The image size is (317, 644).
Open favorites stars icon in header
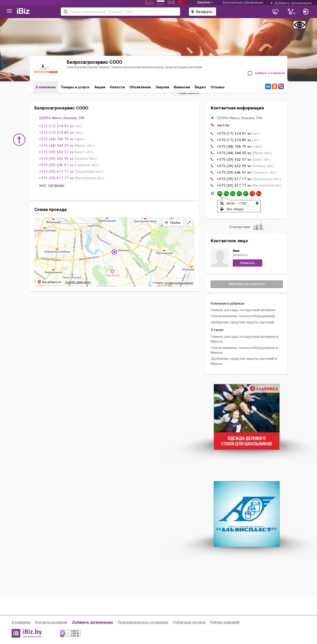pyautogui.click(x=291, y=12)
